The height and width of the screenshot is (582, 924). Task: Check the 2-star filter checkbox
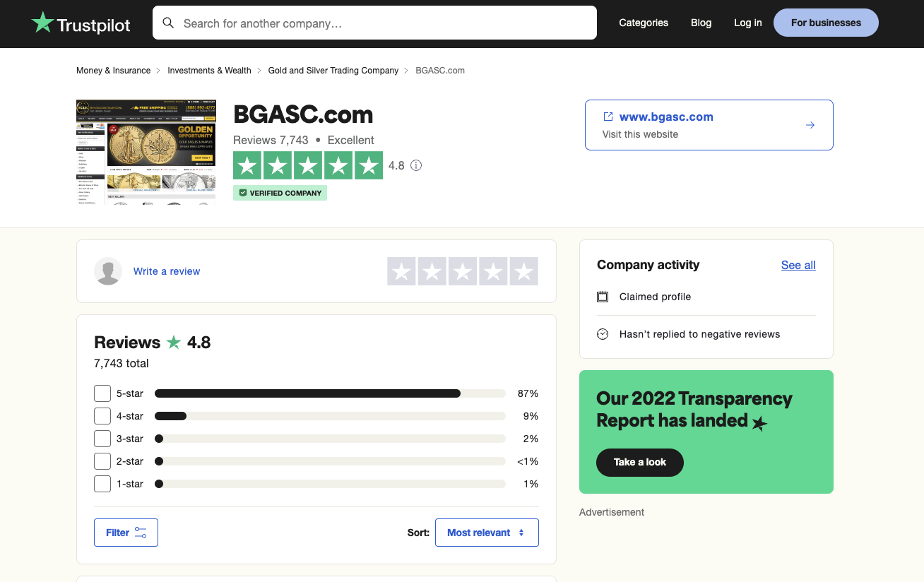tap(102, 461)
